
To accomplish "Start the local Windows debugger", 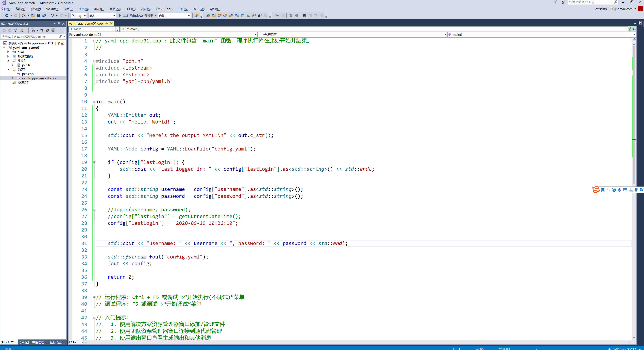I will 120,16.
